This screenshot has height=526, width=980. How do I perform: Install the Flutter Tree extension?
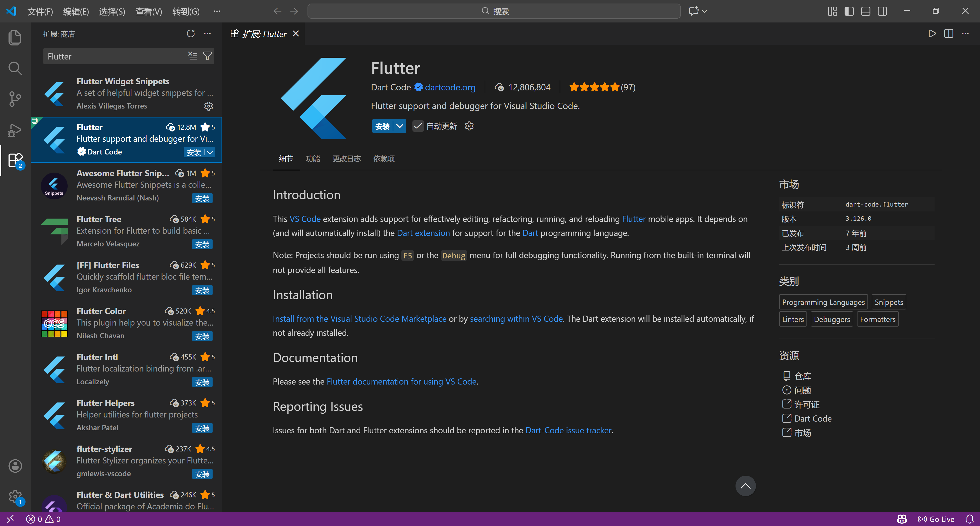(x=202, y=244)
